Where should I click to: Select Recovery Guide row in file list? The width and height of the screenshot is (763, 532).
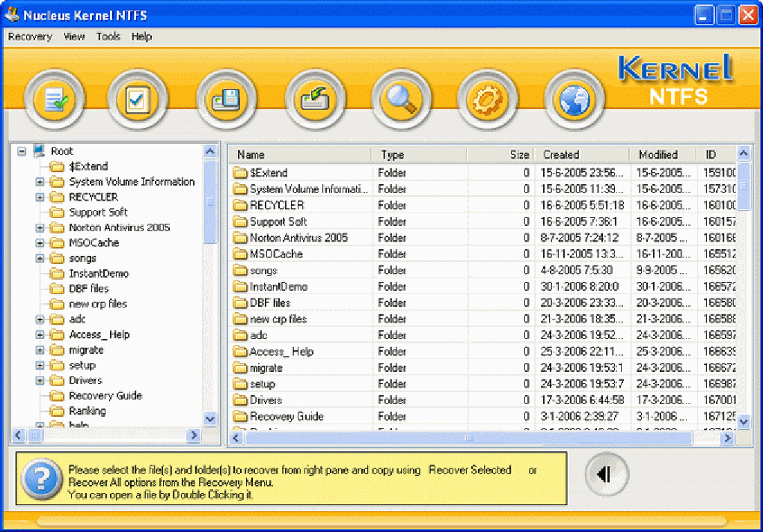pyautogui.click(x=482, y=417)
